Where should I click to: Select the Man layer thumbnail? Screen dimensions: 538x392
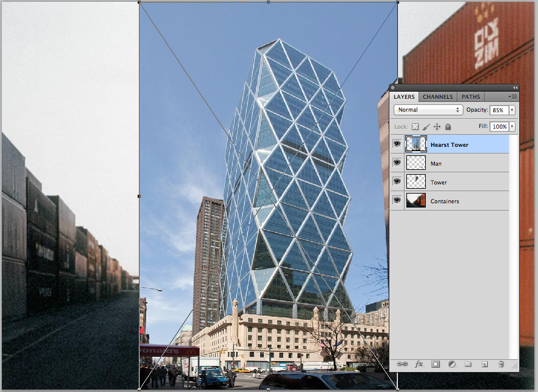click(x=416, y=163)
